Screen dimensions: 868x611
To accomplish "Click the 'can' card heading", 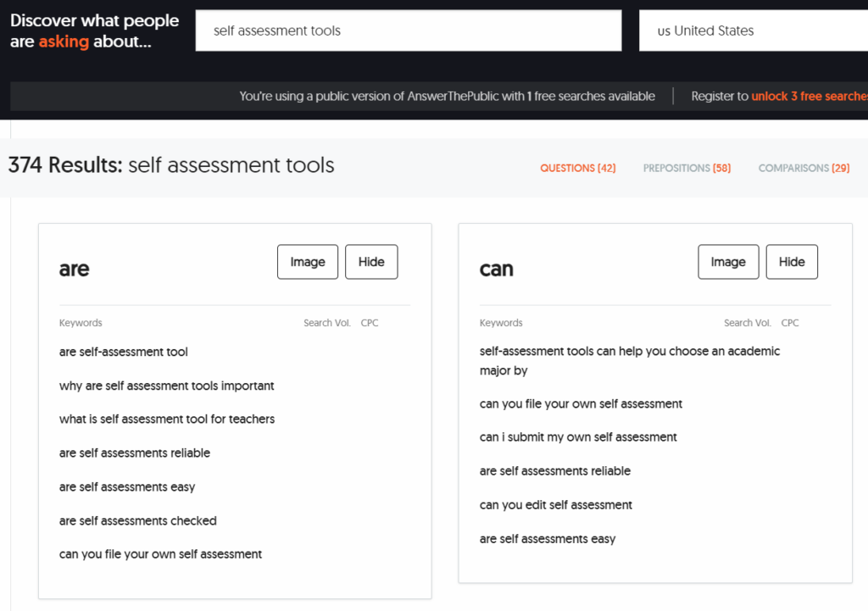I will (497, 269).
